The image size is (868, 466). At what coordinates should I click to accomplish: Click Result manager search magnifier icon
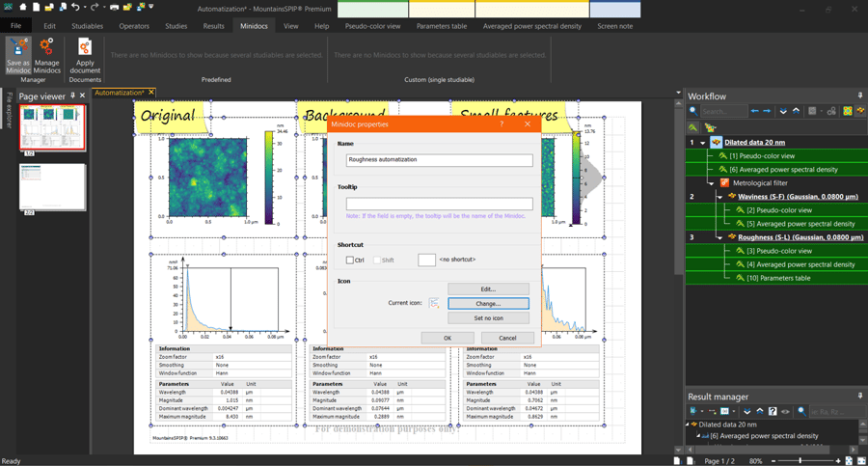[x=801, y=412]
